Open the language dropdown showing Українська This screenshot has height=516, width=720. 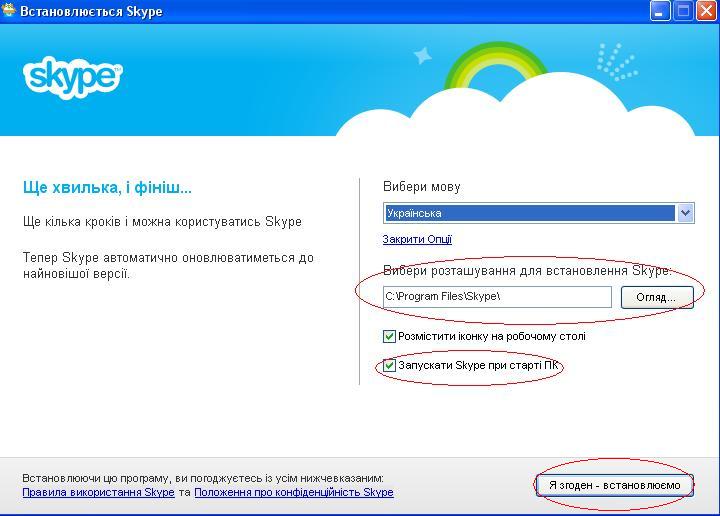539,213
